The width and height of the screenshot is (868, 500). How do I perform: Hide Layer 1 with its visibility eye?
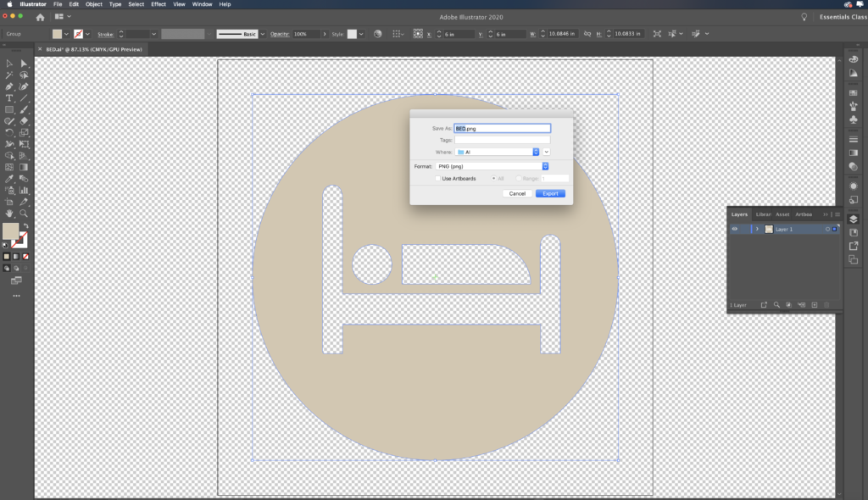[734, 229]
